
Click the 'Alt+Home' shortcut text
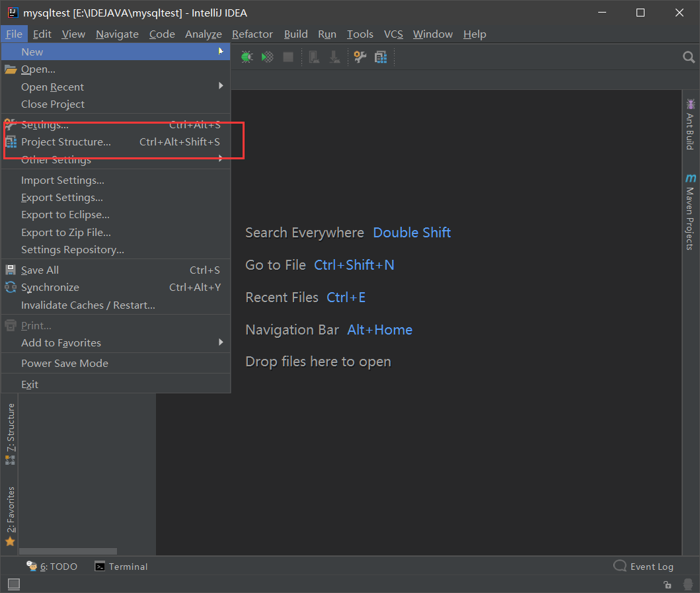pyautogui.click(x=379, y=330)
